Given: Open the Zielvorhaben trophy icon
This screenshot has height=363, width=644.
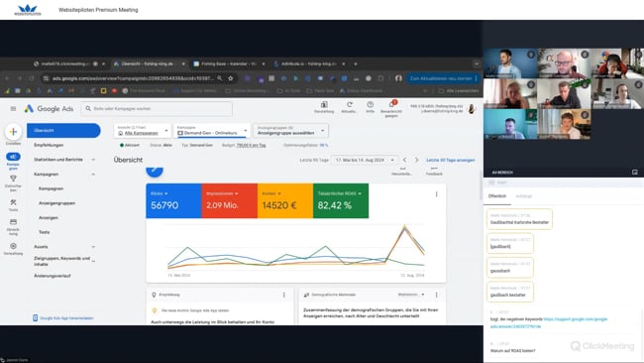Looking at the screenshot, I should point(13,179).
